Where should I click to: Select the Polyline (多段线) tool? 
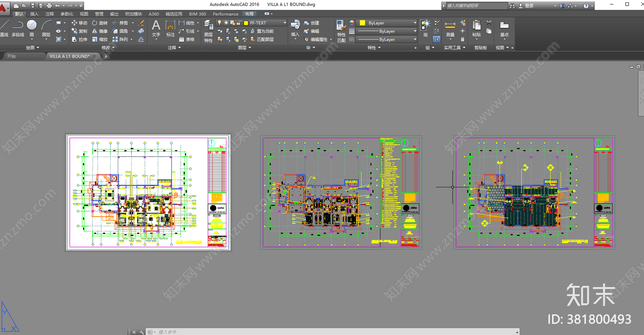18,28
